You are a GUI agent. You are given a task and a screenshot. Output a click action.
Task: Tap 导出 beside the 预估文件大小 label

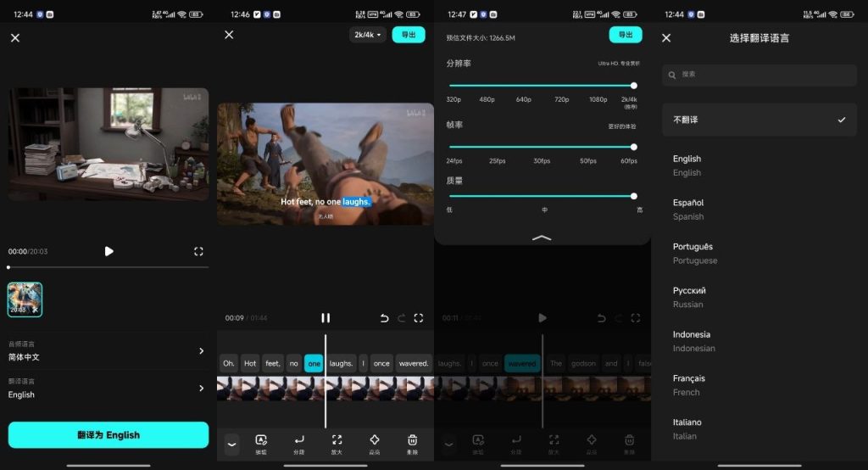click(626, 35)
